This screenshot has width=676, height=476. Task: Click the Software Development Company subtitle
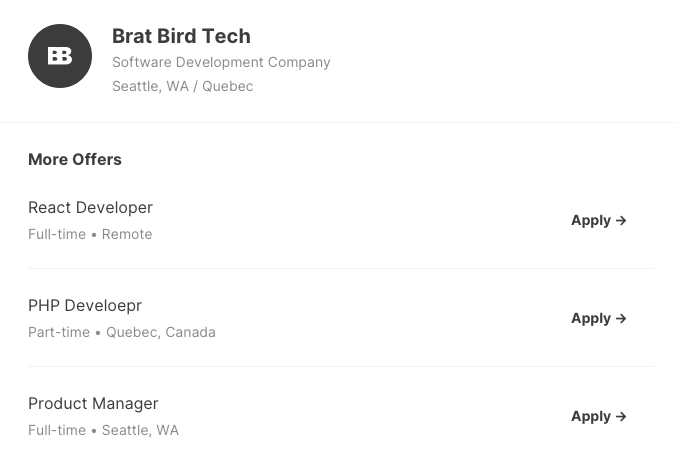point(221,62)
